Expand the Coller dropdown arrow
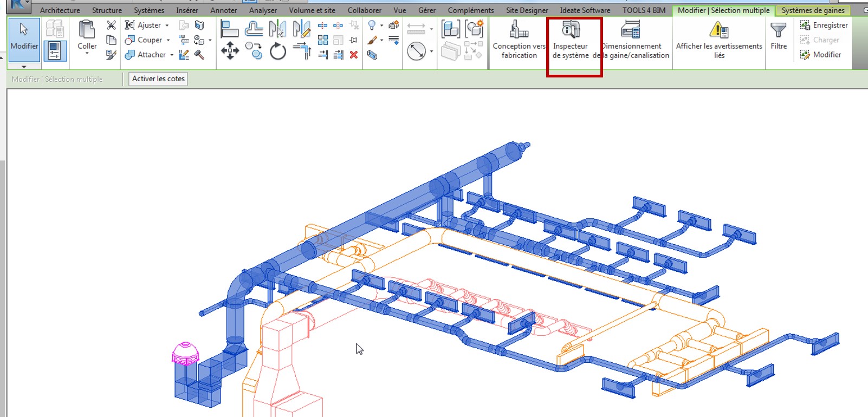Screen dimensions: 868x417 click(x=87, y=54)
